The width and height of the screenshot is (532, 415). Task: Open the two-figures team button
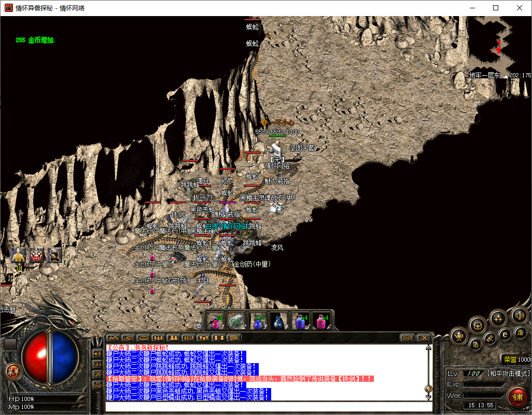tap(173, 338)
